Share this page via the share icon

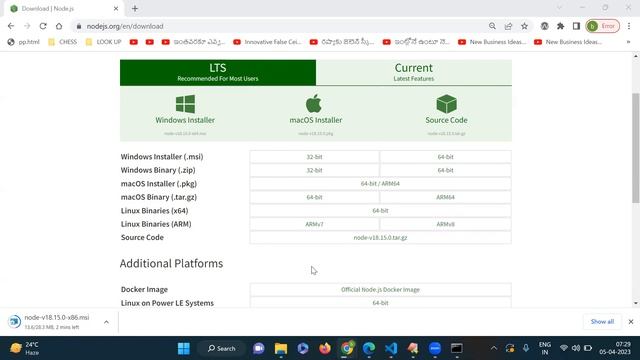click(508, 26)
